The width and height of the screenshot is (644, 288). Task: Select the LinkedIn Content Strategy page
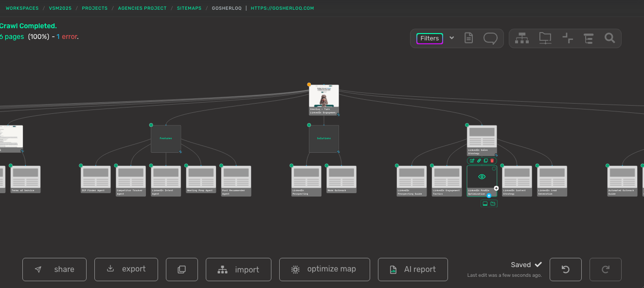517,181
